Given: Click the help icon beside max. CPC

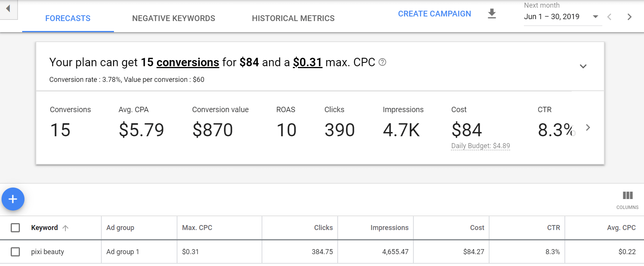Looking at the screenshot, I should pos(382,62).
